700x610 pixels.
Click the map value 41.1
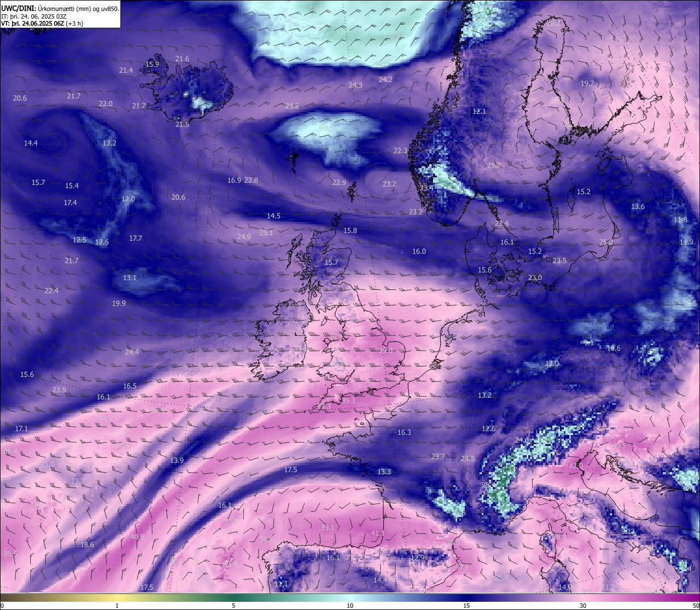click(378, 533)
